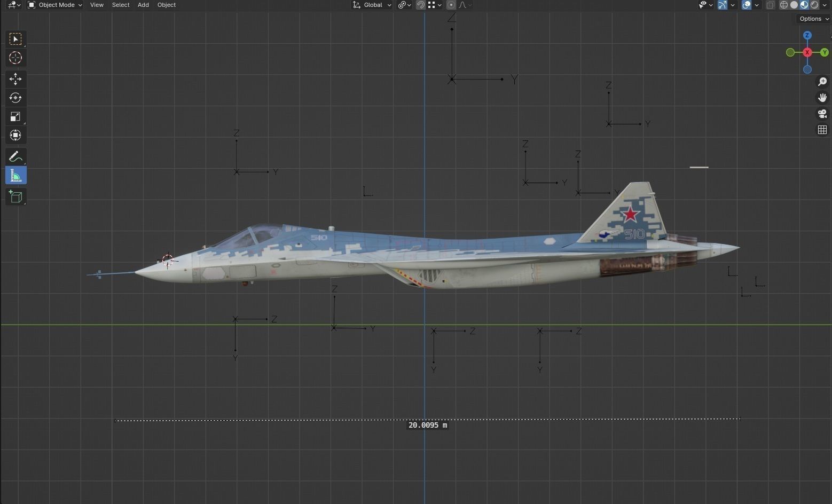Expand shading options dropdown arrow

point(825,5)
